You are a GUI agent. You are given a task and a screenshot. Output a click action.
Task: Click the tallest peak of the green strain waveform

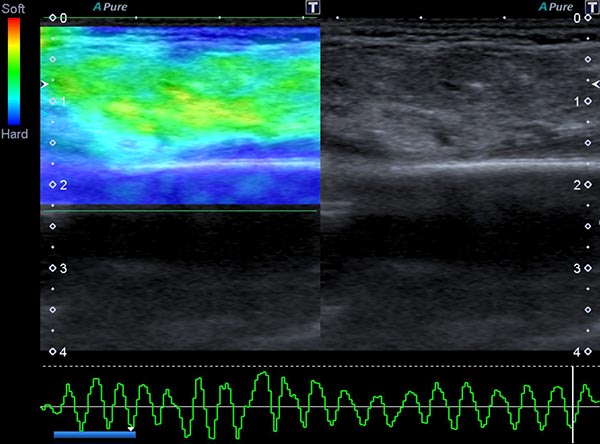click(x=261, y=374)
